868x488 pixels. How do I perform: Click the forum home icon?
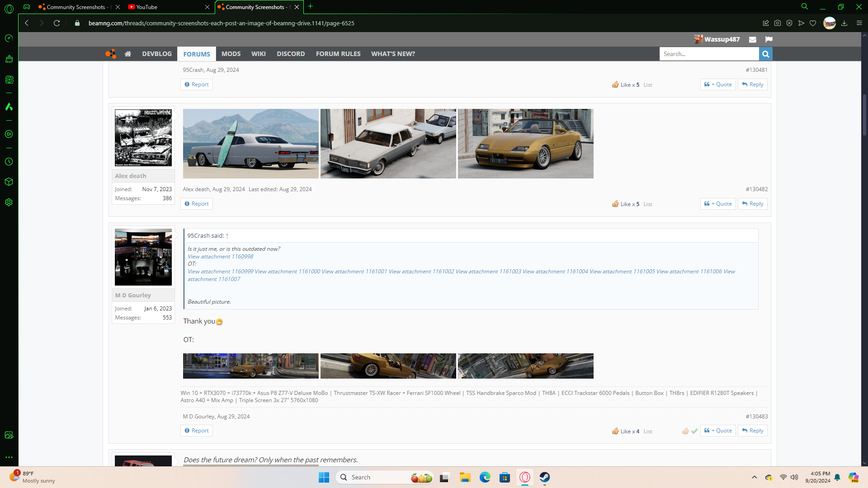pyautogui.click(x=128, y=54)
